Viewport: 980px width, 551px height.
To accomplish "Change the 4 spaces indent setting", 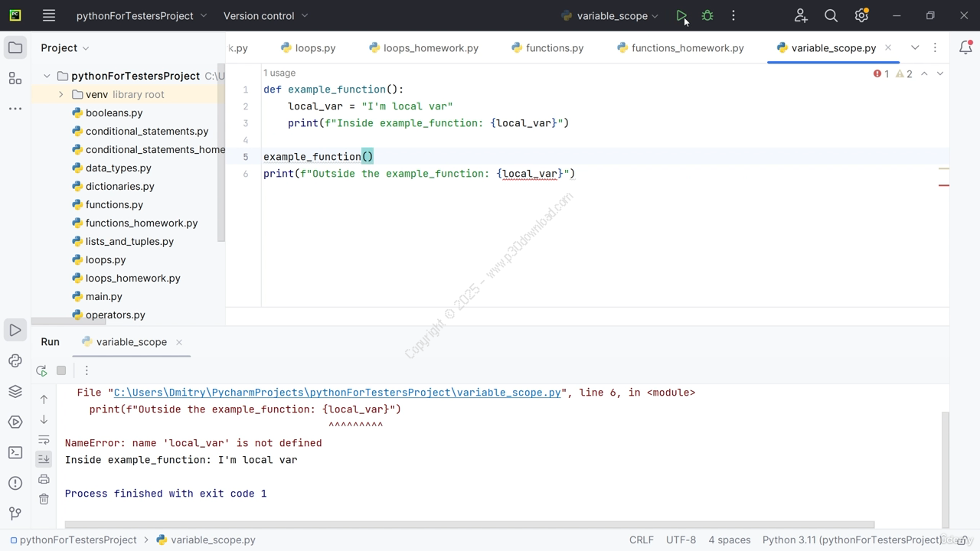I will tap(730, 540).
